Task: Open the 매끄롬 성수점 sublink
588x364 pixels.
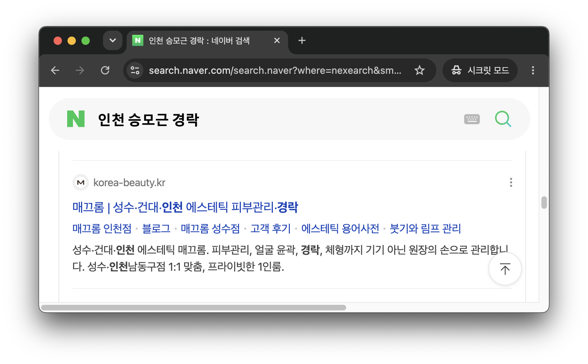Action: pyautogui.click(x=210, y=229)
